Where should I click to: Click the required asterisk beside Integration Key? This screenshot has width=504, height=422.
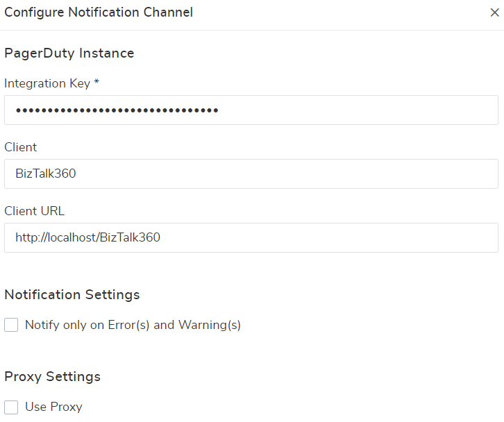(96, 83)
